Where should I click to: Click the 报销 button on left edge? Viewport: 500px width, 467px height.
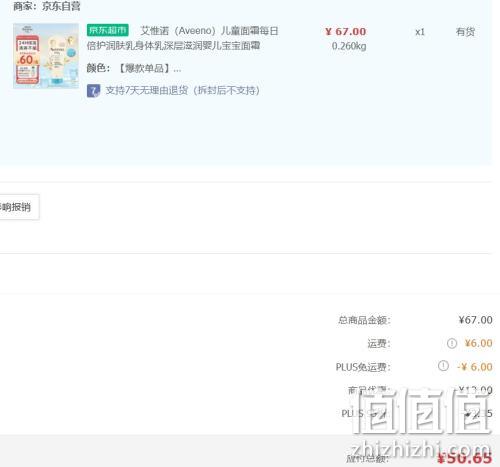(19, 207)
